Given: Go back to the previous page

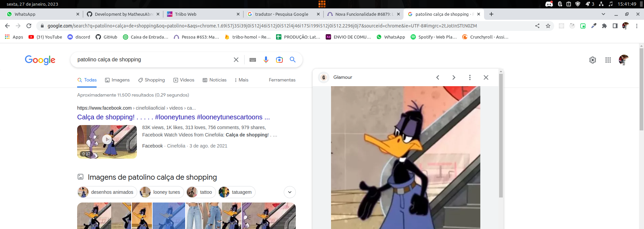Looking at the screenshot, I should tap(7, 26).
